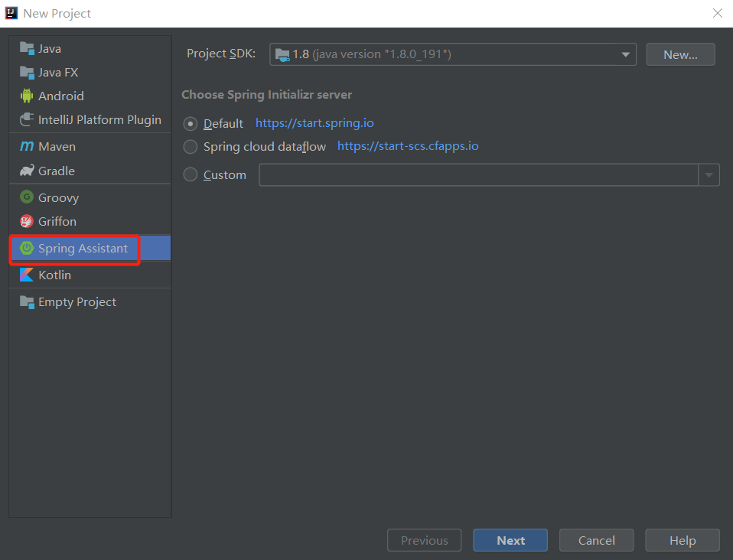This screenshot has height=560, width=733.
Task: Select the Maven project icon
Action: pos(27,147)
